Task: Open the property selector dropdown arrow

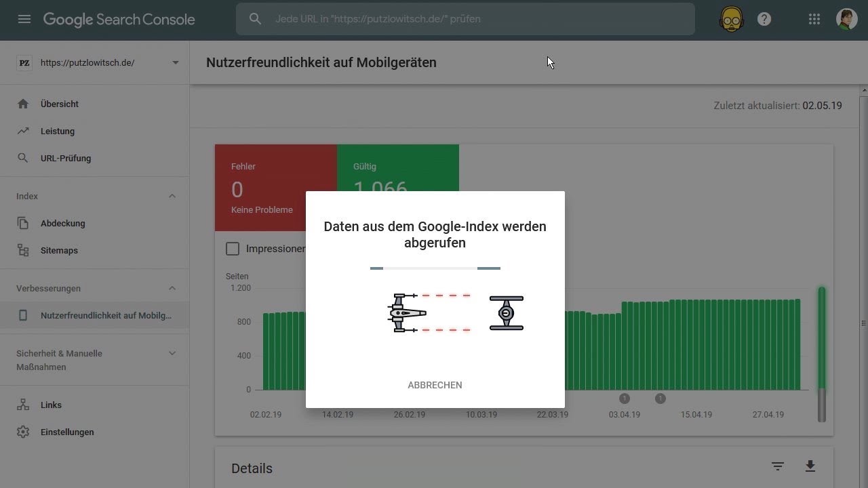Action: [x=176, y=62]
